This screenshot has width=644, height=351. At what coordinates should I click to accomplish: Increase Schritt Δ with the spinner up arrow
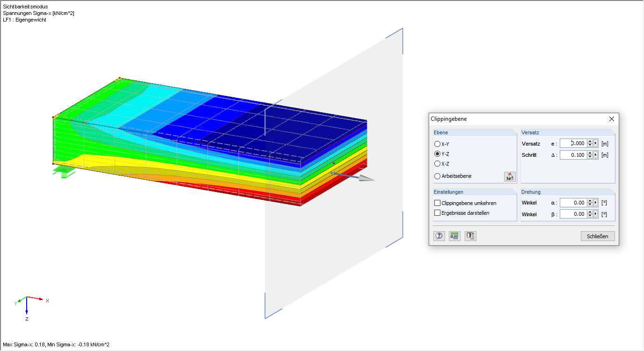coord(590,153)
